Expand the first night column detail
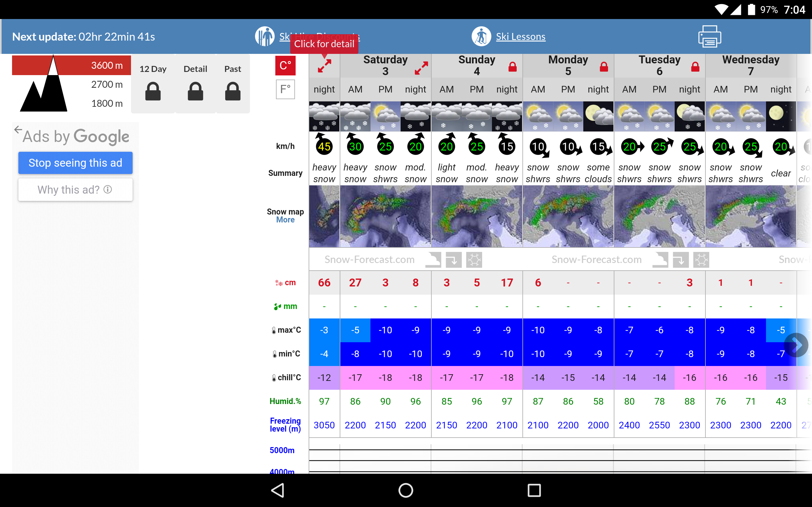This screenshot has width=812, height=507. click(324, 66)
